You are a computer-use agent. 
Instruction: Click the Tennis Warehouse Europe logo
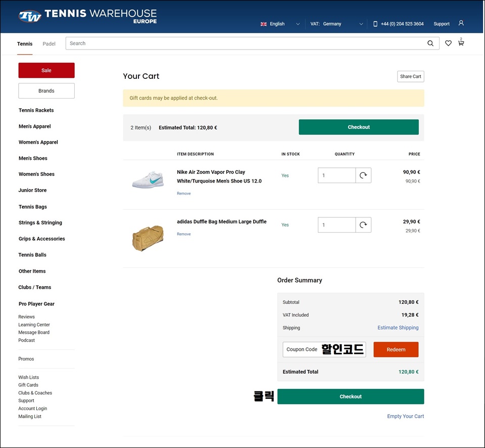(x=88, y=16)
